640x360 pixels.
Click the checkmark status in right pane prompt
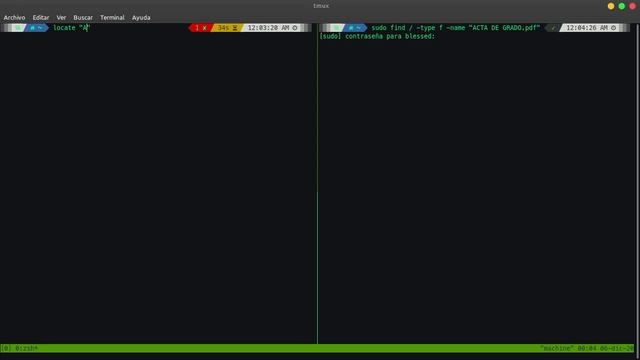[553, 28]
